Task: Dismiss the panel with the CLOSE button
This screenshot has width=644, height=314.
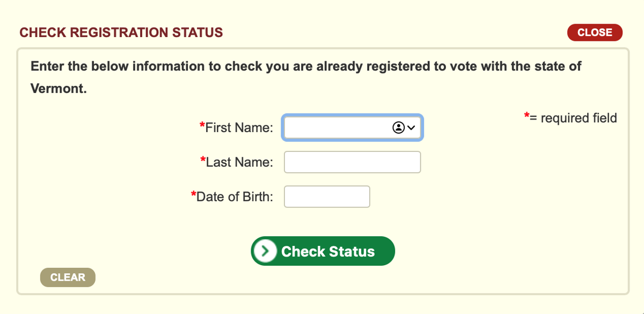Action: coord(595,32)
